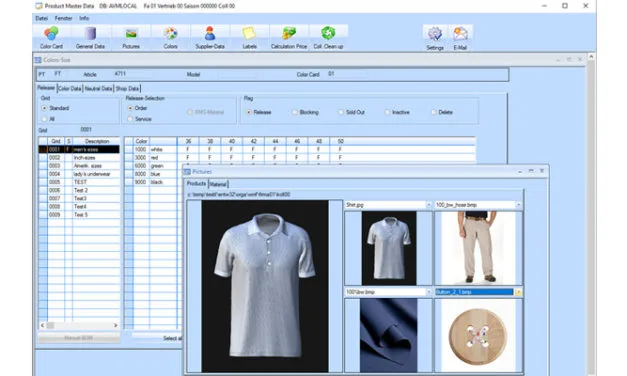Open the Fenster menu
This screenshot has height=376, width=627.
63,18
